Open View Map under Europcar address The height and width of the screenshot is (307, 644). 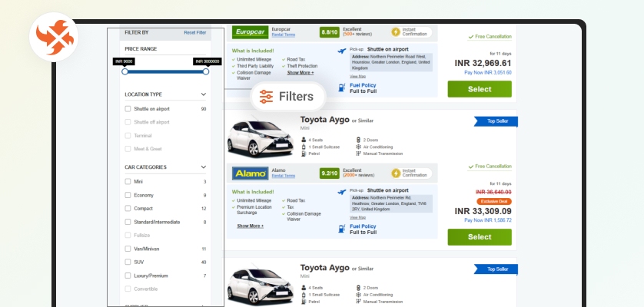pos(357,76)
